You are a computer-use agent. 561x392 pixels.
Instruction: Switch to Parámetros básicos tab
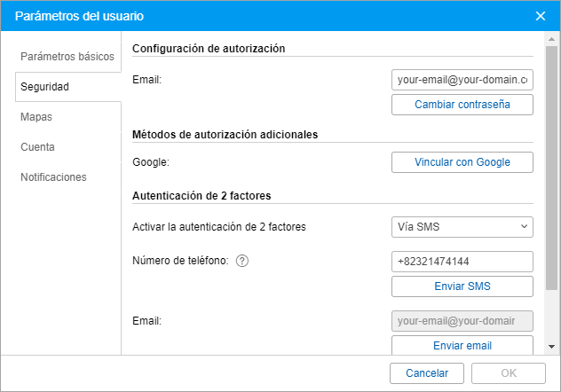point(67,56)
